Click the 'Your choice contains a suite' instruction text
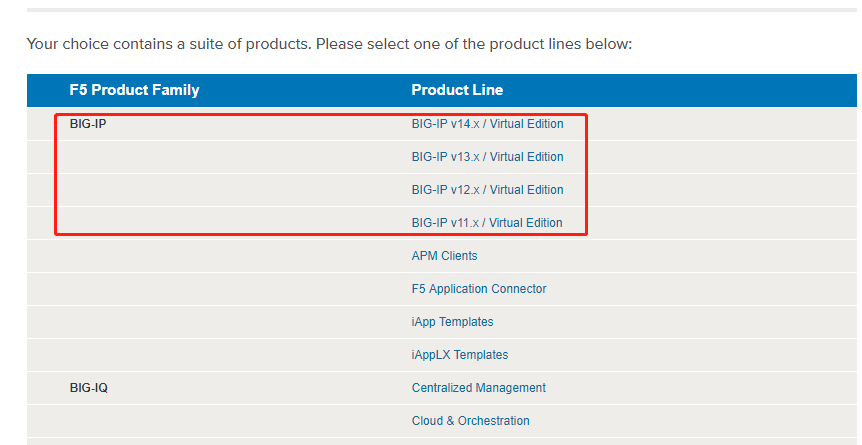 [x=329, y=44]
